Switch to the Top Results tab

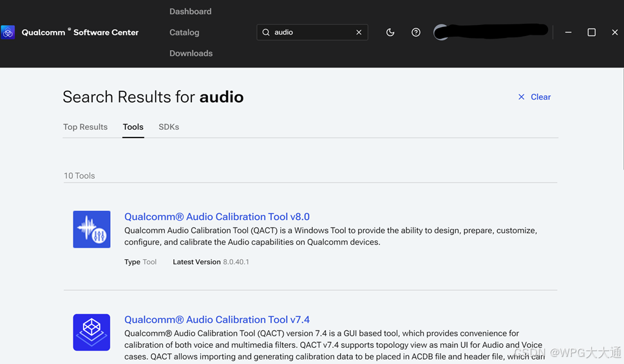[x=85, y=127]
